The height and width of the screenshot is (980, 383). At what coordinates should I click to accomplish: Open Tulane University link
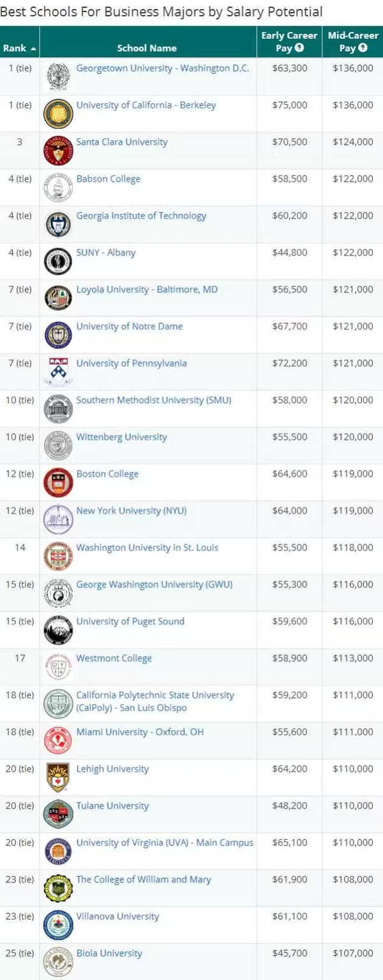coord(112,806)
